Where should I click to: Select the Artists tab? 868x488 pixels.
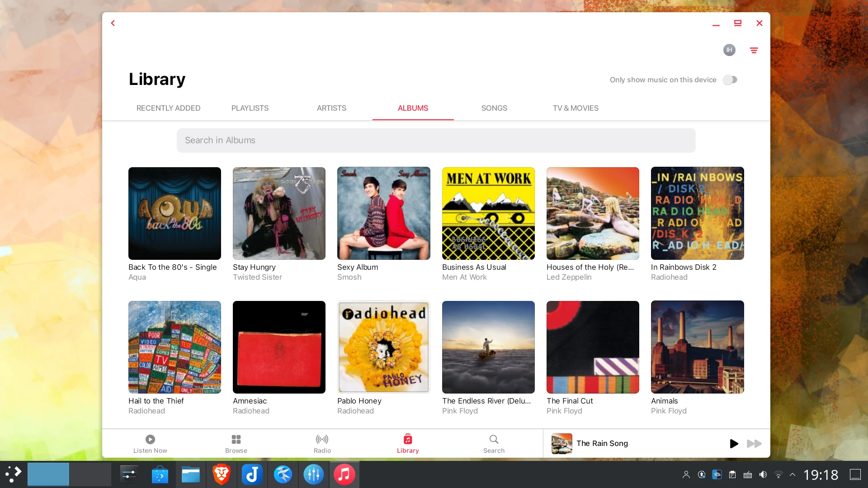tap(331, 108)
